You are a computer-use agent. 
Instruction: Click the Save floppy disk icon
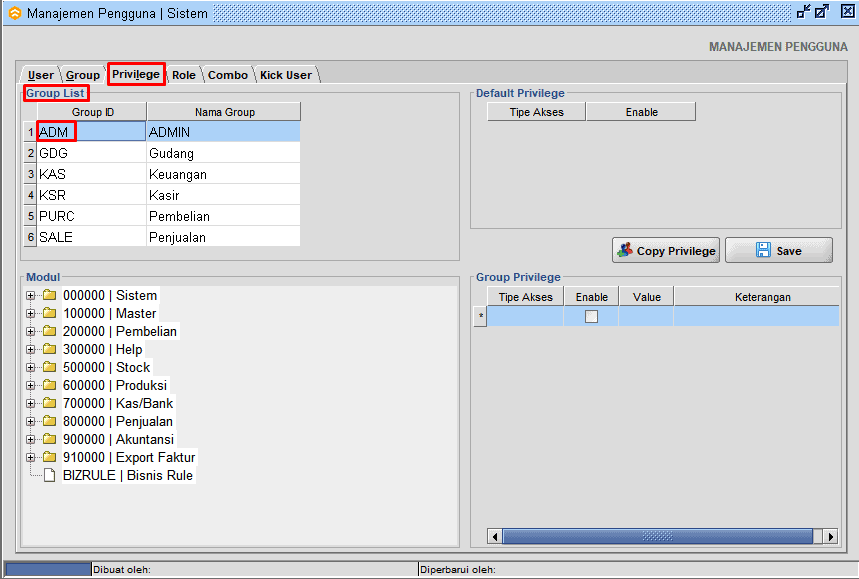tap(763, 250)
